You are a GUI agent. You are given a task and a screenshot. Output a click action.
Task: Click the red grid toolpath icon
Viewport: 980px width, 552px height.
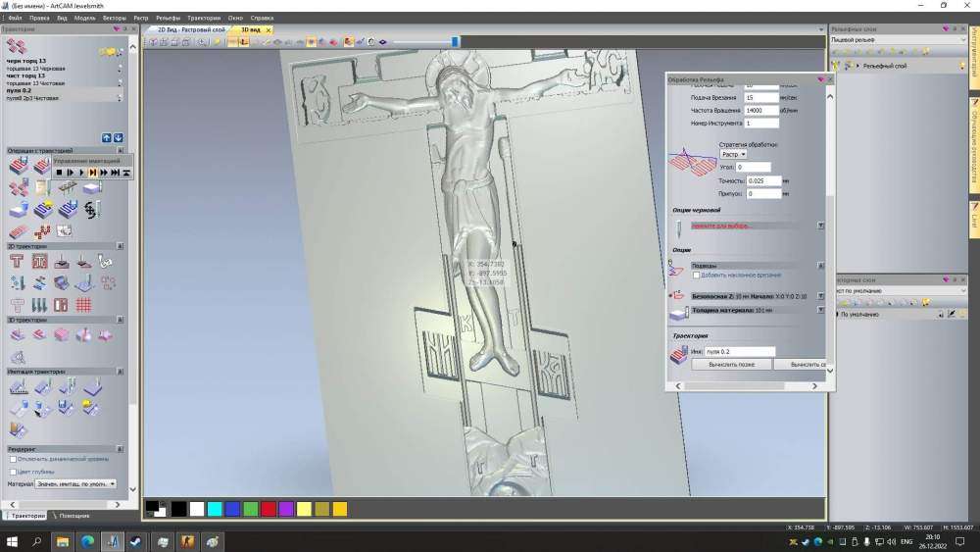pyautogui.click(x=84, y=305)
